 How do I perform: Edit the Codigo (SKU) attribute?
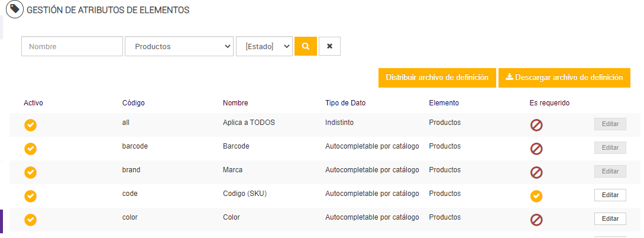coord(610,195)
